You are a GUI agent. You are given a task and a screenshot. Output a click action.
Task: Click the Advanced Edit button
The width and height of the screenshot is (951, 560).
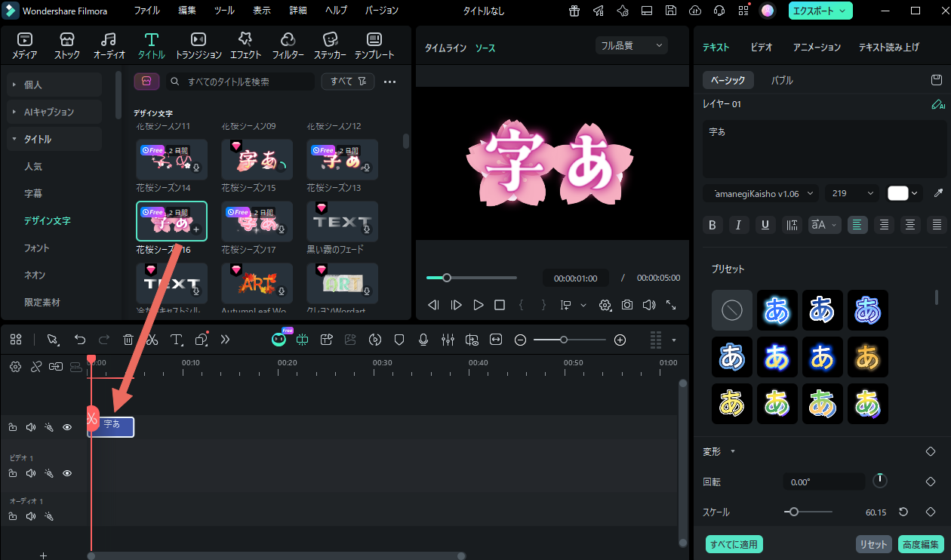tap(921, 544)
